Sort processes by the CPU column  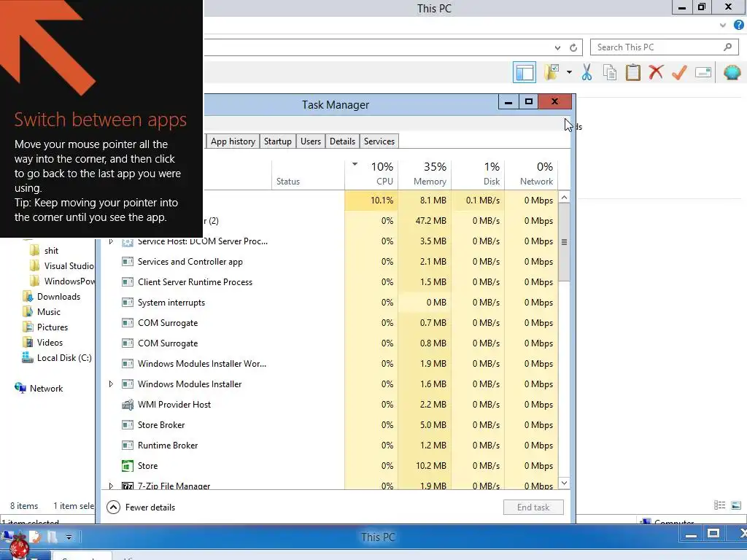click(371, 174)
